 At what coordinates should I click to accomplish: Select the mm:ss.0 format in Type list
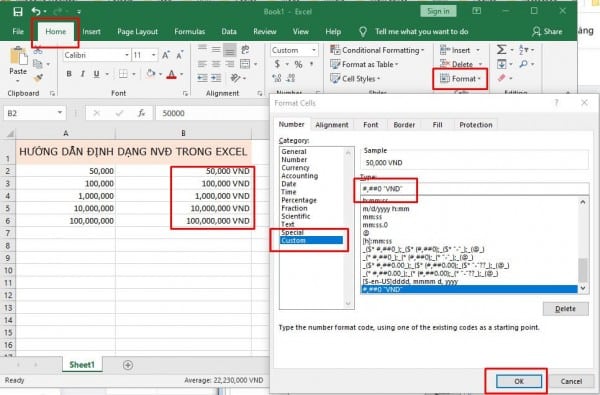tap(375, 225)
